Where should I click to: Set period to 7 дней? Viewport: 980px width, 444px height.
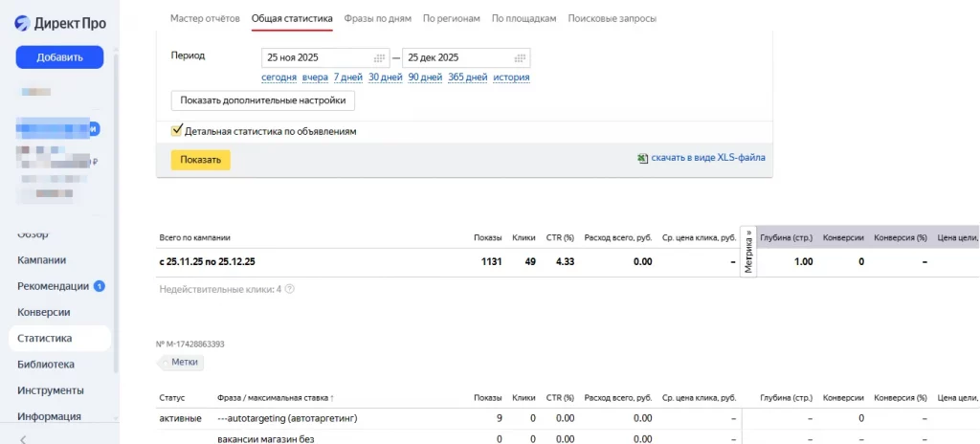click(x=348, y=78)
